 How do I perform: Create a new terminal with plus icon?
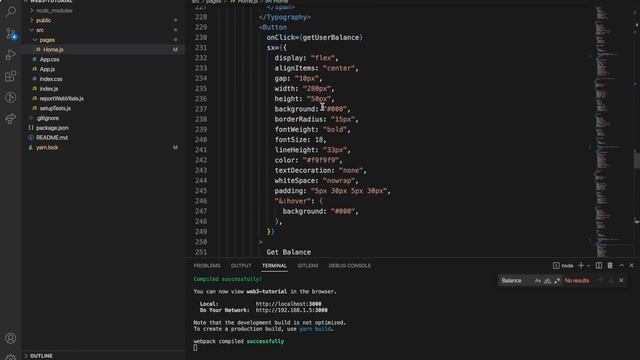point(581,266)
